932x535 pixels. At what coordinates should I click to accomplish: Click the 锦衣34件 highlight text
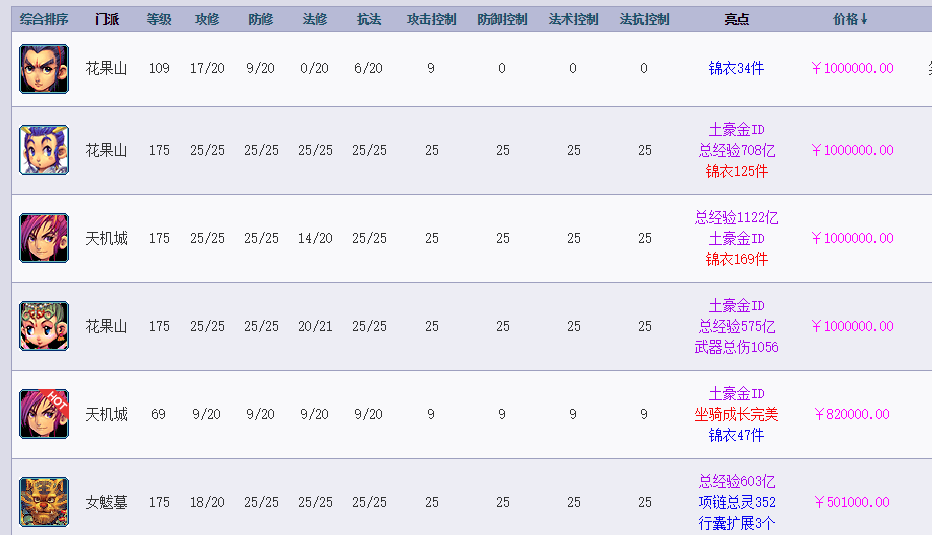click(x=736, y=69)
